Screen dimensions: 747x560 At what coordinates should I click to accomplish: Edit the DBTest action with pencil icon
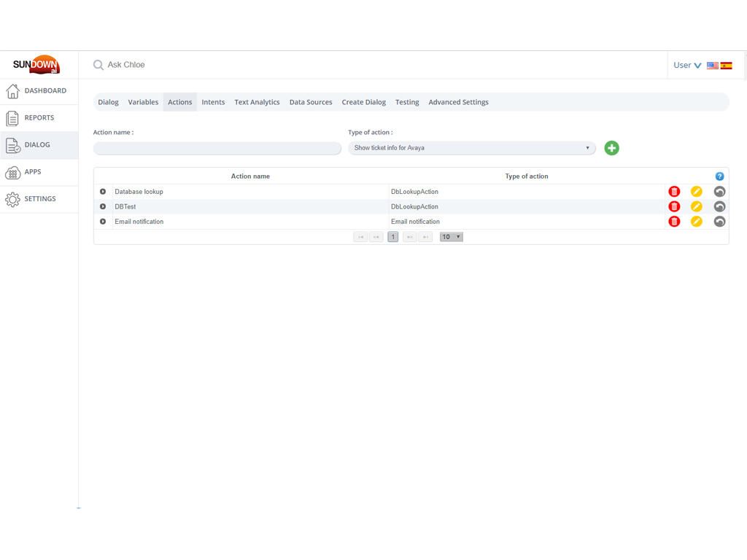[x=697, y=206]
